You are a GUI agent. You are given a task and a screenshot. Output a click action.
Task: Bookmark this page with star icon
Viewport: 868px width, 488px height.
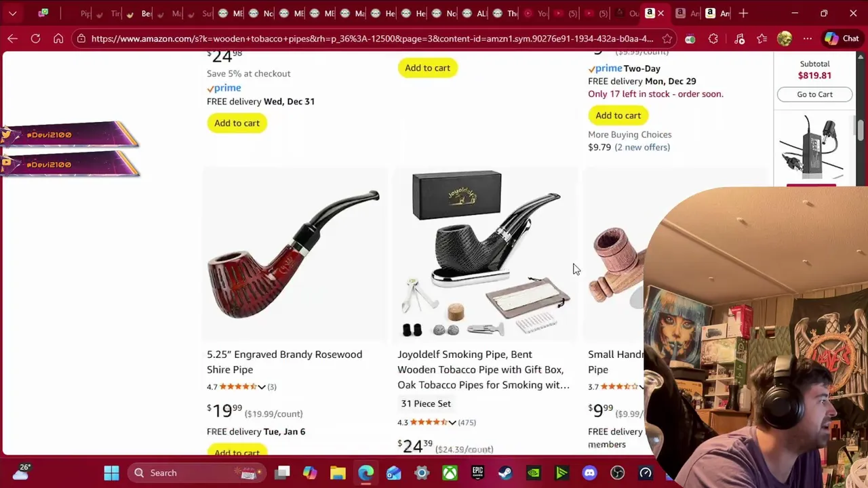[667, 39]
